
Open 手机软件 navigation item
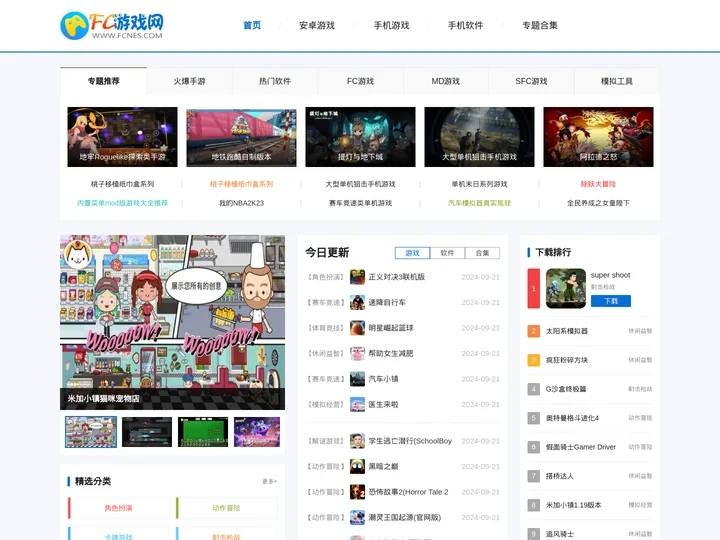[466, 25]
